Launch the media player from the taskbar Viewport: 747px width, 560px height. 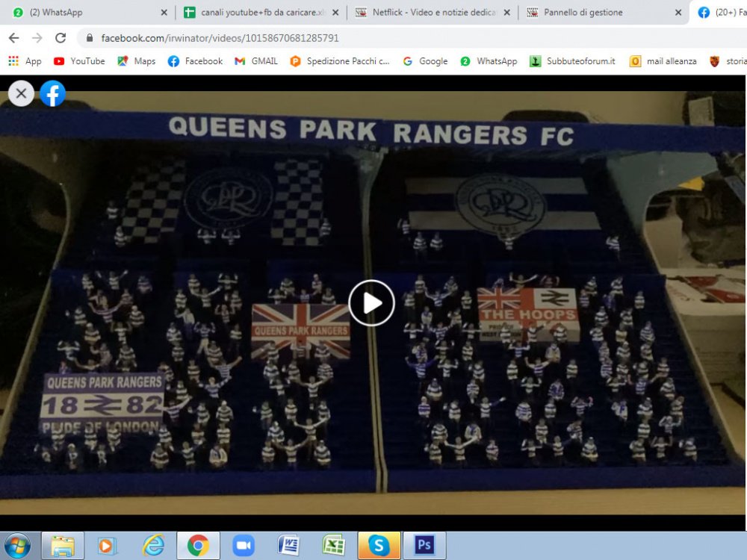tap(107, 546)
